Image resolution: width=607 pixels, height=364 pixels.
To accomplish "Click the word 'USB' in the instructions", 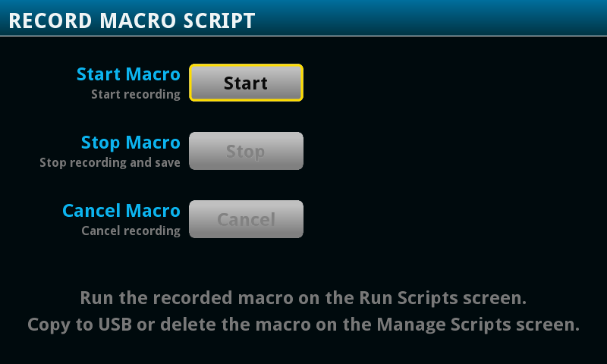I will coord(116,325).
